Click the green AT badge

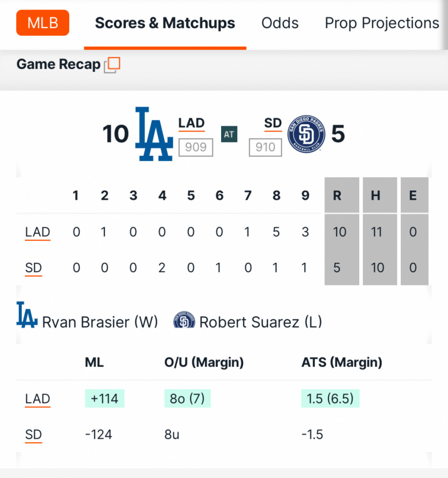click(229, 134)
